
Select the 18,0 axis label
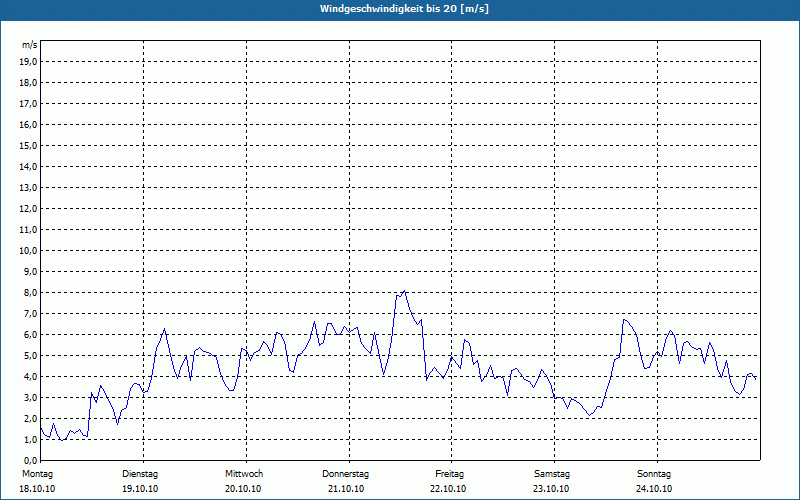click(29, 83)
